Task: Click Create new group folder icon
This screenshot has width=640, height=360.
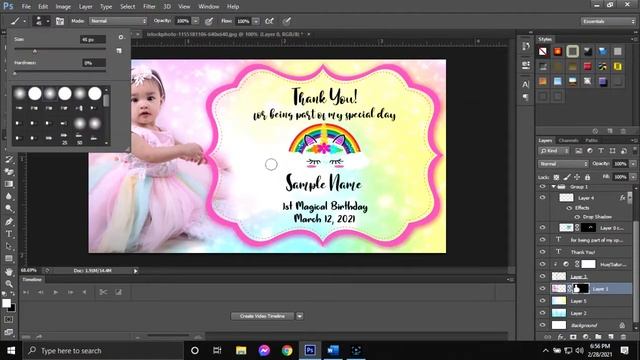Action: click(598, 337)
